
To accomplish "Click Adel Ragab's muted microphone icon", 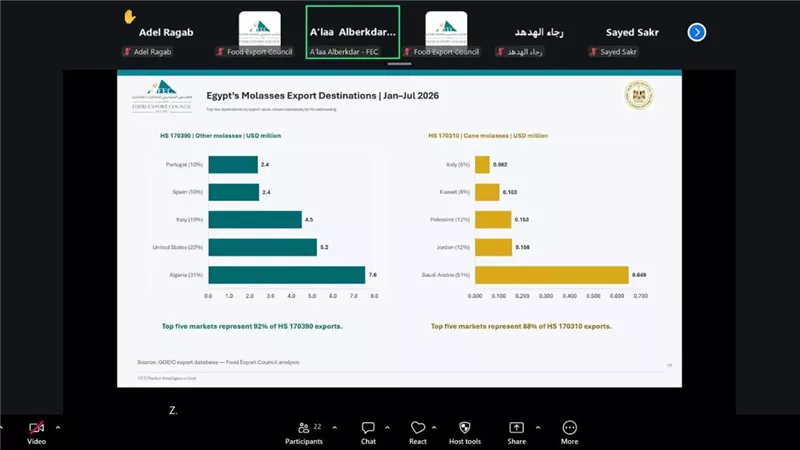I will pos(127,52).
